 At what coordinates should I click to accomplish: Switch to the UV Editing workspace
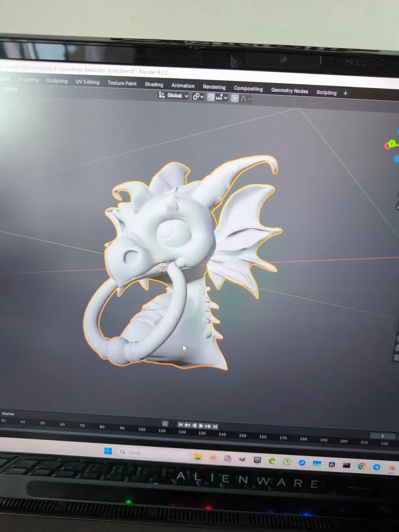coord(87,82)
